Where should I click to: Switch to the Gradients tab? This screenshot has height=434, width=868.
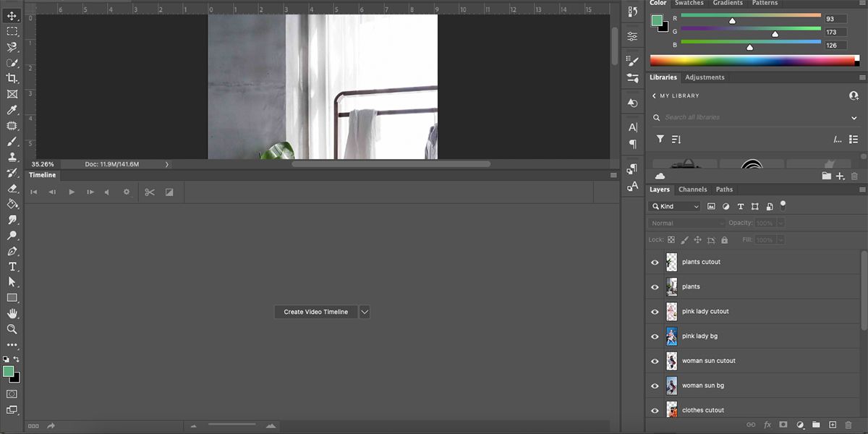[x=728, y=3]
